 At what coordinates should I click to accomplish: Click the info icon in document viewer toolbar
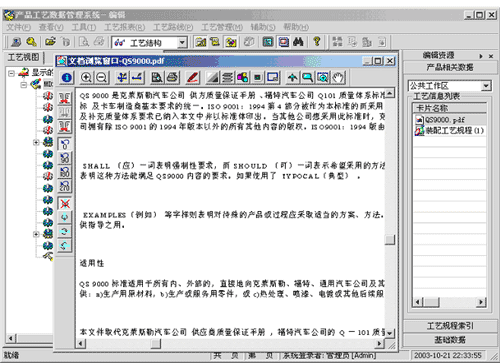67,78
